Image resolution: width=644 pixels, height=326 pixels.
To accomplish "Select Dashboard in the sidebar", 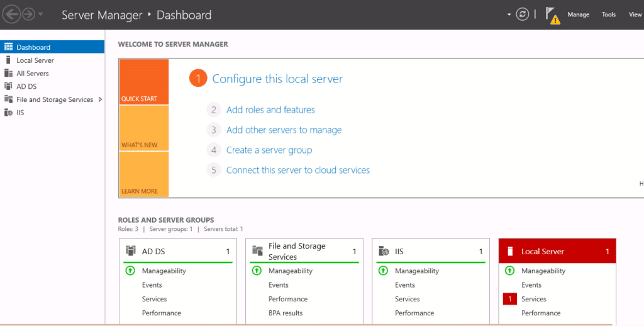I will (52, 47).
